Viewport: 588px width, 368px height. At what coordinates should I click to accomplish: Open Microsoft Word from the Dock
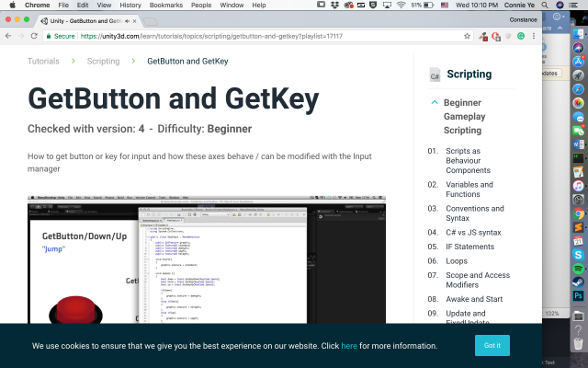click(578, 144)
